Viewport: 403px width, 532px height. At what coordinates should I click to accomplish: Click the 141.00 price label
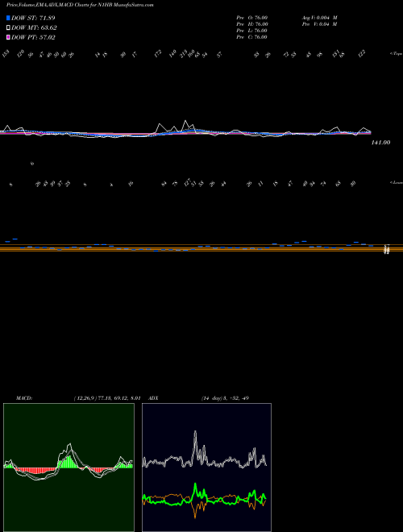pos(380,143)
